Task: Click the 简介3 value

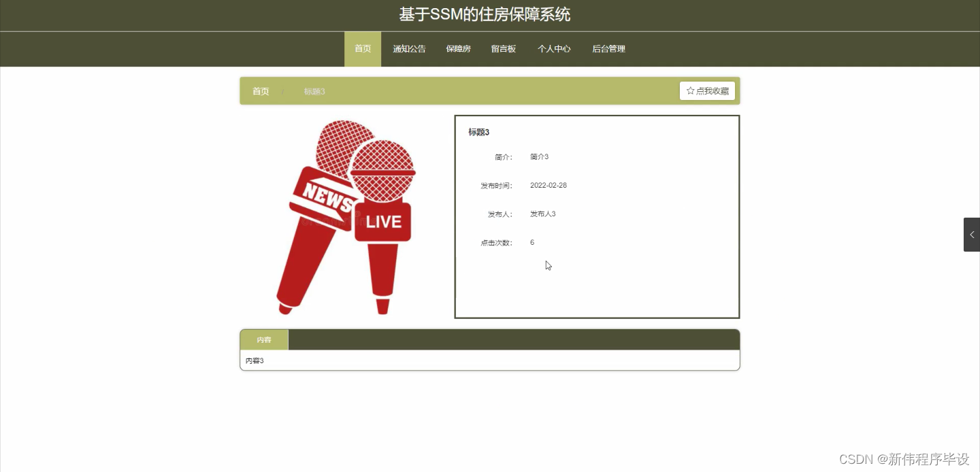Action: pos(539,157)
